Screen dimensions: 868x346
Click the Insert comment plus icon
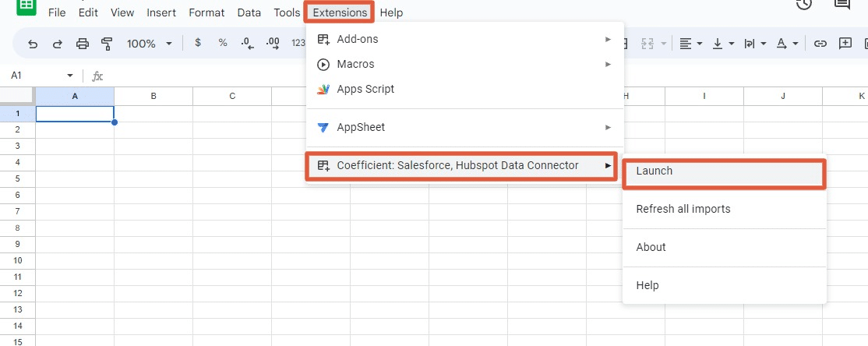(x=845, y=44)
